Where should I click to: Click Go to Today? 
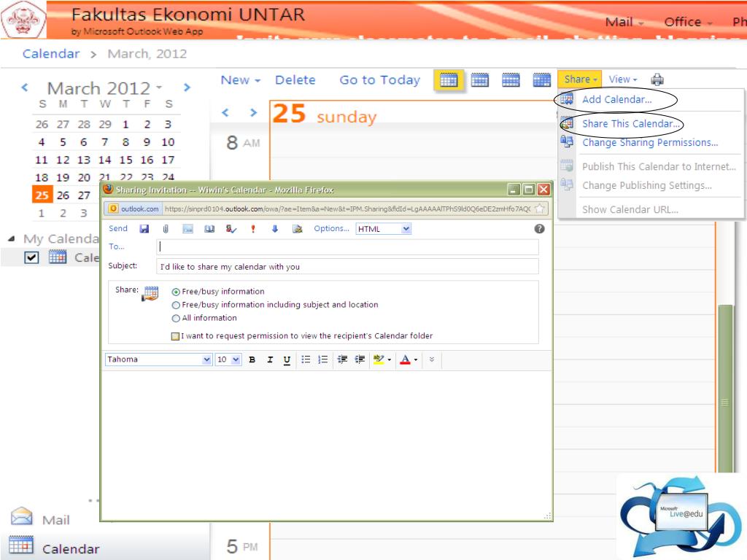379,80
